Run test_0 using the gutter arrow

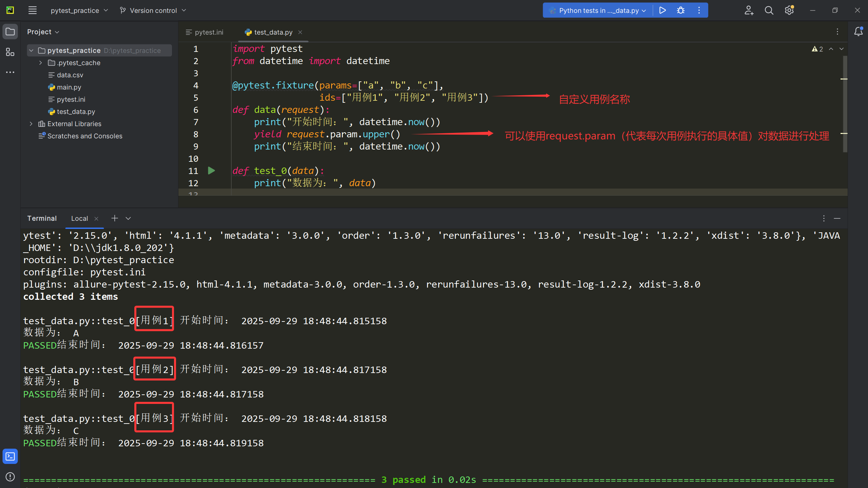pos(211,171)
